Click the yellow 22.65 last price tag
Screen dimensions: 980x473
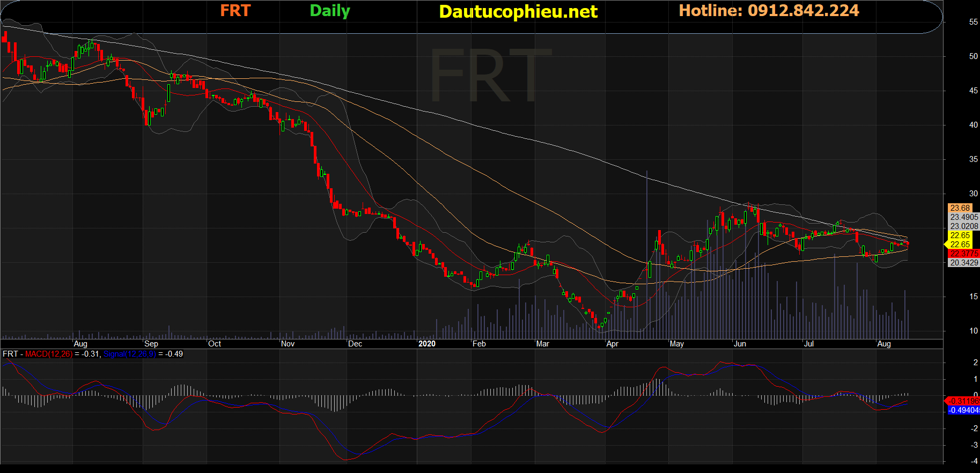point(960,245)
